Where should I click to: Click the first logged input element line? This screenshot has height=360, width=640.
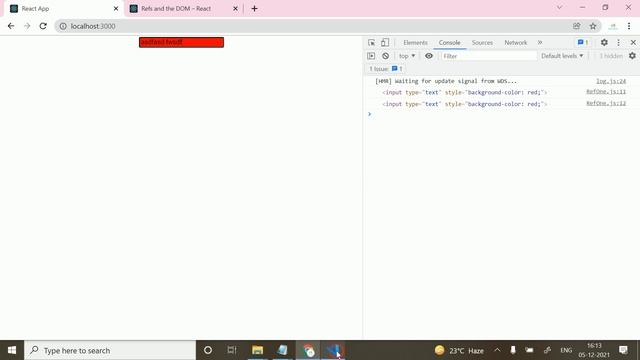click(x=464, y=93)
